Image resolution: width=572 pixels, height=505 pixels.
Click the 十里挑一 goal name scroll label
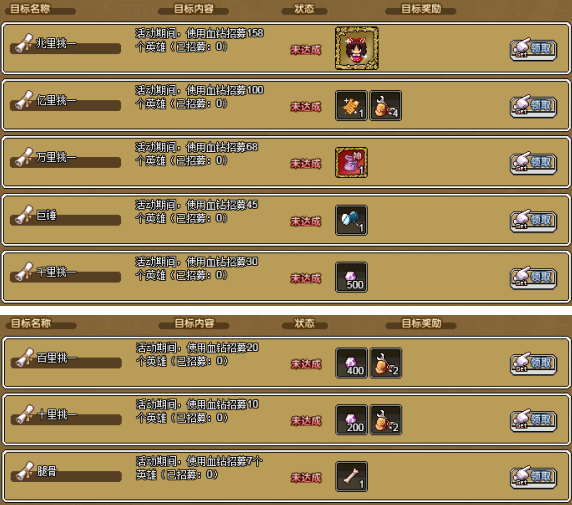[x=66, y=415]
